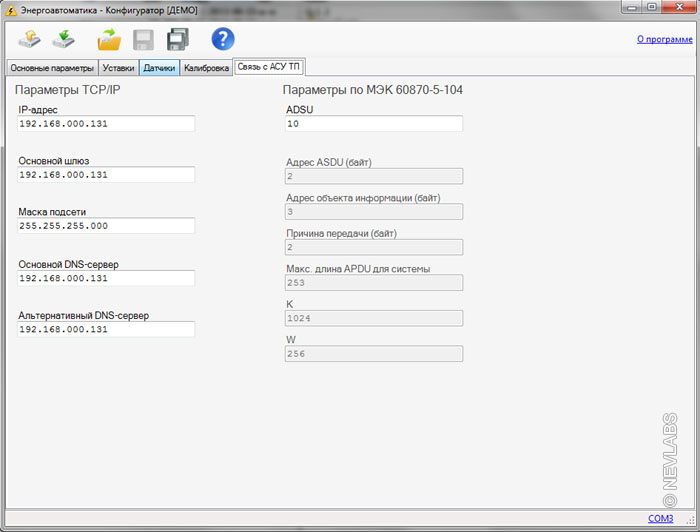This screenshot has height=532, width=700.
Task: Open the О программе link
Action: 664,40
